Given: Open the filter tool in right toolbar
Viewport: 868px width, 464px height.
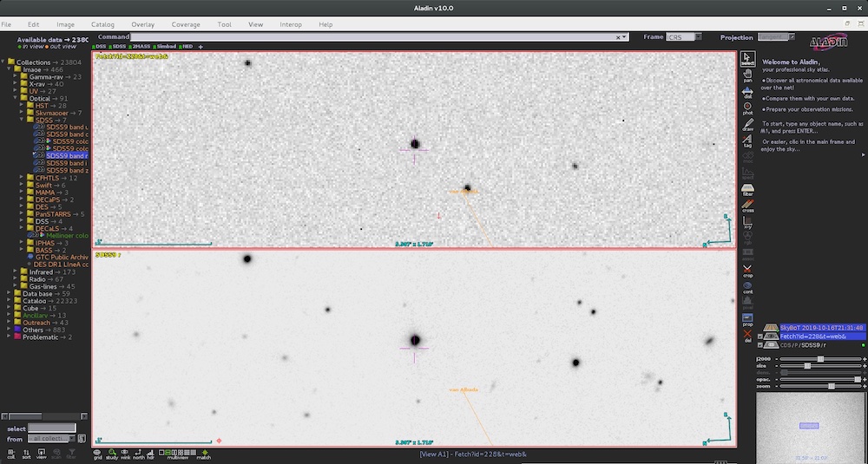Looking at the screenshot, I should click(x=747, y=190).
